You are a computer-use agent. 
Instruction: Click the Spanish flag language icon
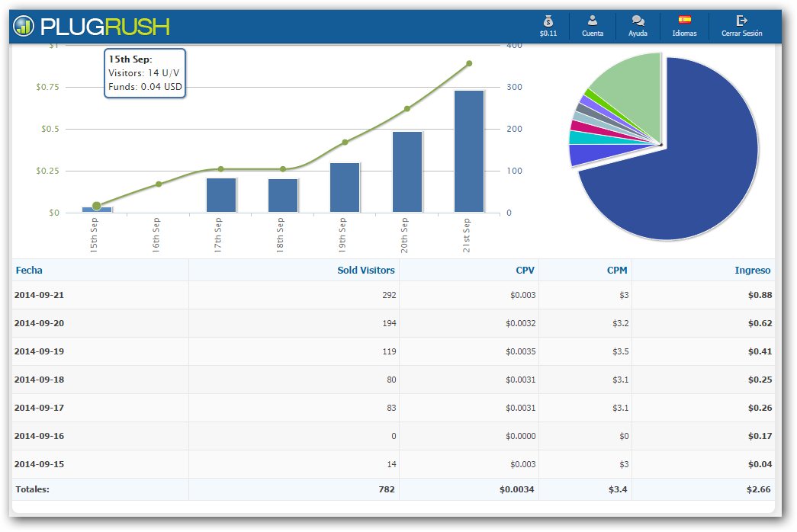tap(684, 21)
